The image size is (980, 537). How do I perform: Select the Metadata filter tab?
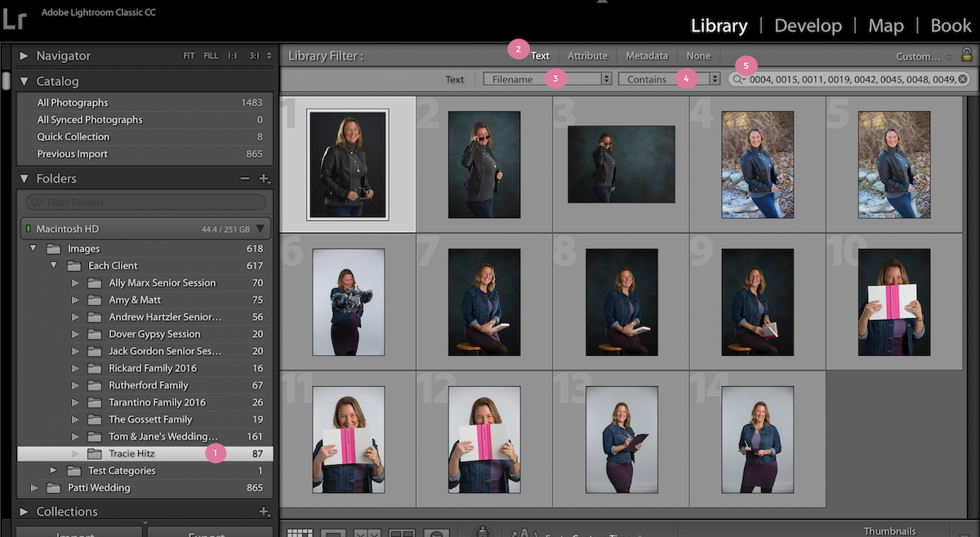647,56
